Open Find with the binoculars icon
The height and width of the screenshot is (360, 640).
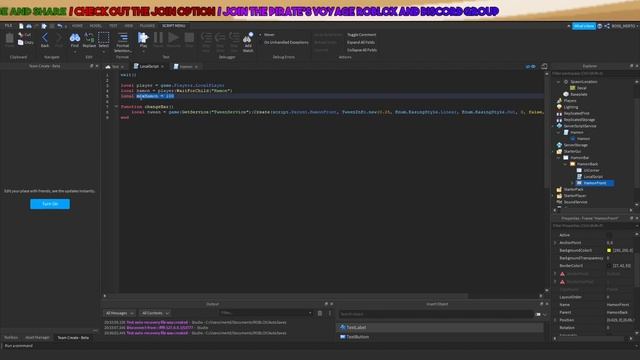tap(75, 38)
